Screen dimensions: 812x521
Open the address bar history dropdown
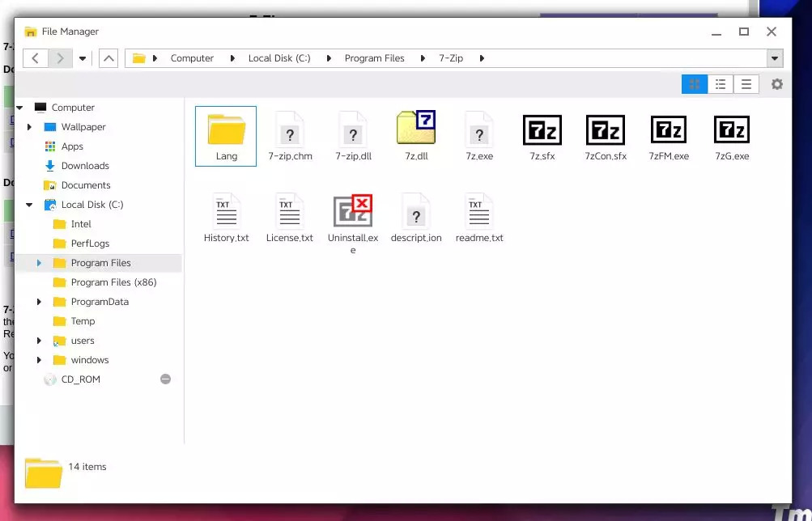[775, 58]
